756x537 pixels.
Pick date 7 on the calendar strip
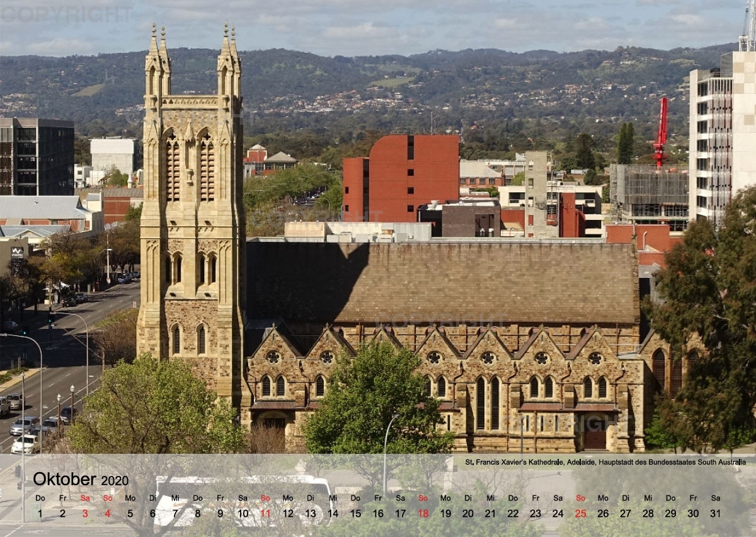175,513
